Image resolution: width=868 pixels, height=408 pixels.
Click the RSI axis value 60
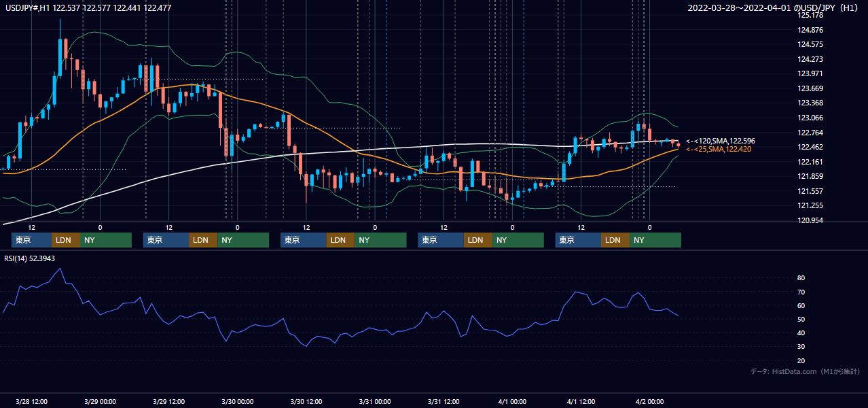(x=801, y=305)
